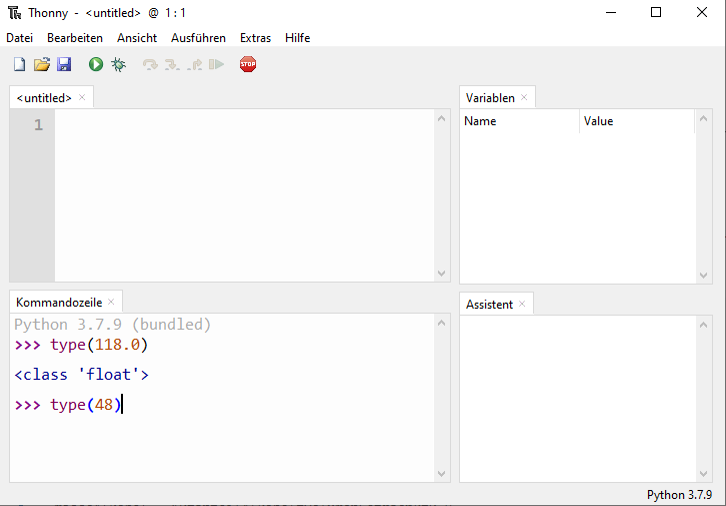Click the Resume execution toolbar icon
Image resolution: width=726 pixels, height=506 pixels.
tap(216, 65)
